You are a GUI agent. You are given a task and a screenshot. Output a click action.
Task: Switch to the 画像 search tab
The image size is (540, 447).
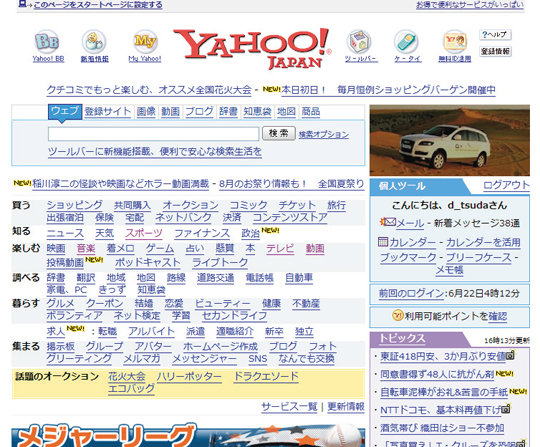coord(146,112)
